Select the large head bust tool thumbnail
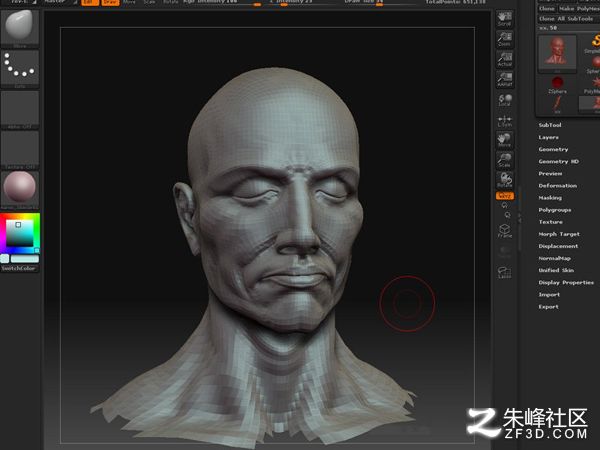The image size is (600, 450). (x=557, y=54)
